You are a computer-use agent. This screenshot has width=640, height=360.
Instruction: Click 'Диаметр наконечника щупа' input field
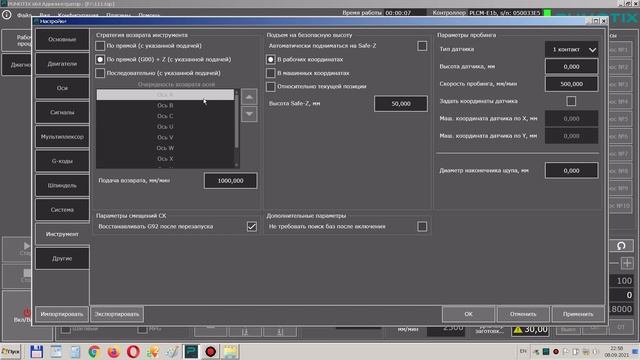click(571, 171)
